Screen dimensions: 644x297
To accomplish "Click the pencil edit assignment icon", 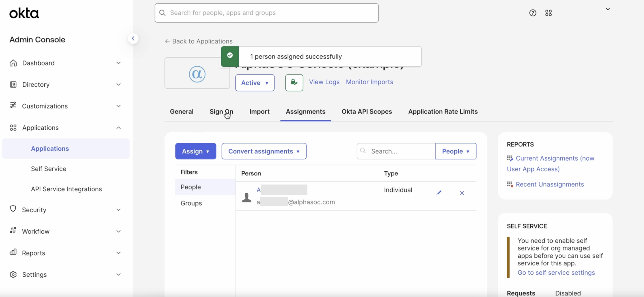I will [439, 193].
